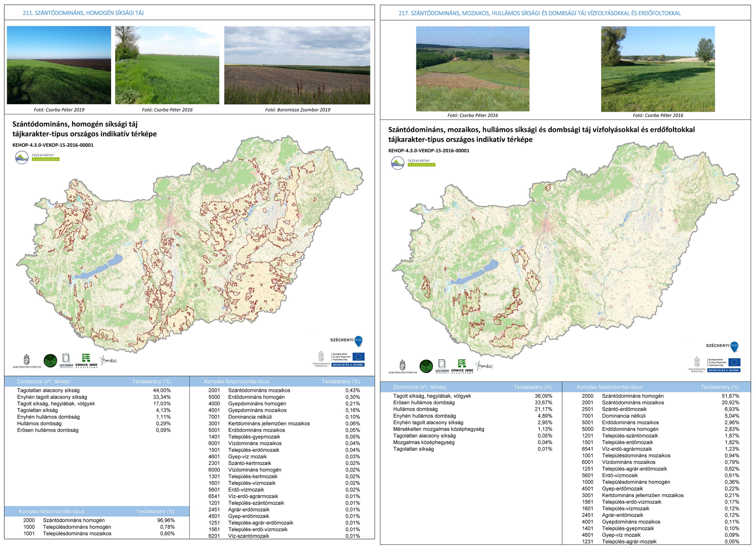
Task: Click the tájkarakter logo on the 217 map
Action: [413, 163]
